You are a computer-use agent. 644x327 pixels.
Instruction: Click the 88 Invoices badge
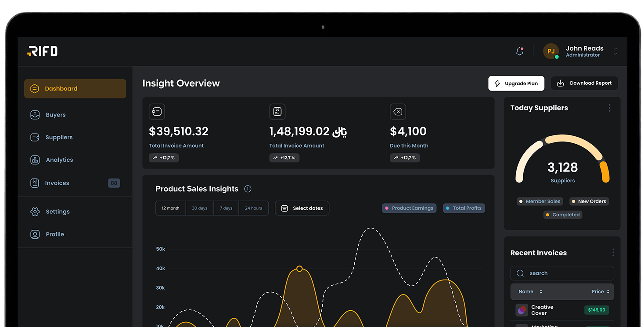point(114,183)
